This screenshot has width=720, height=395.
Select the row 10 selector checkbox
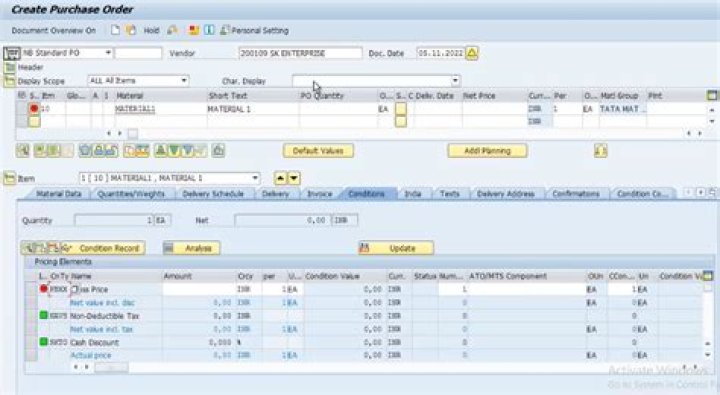click(22, 109)
